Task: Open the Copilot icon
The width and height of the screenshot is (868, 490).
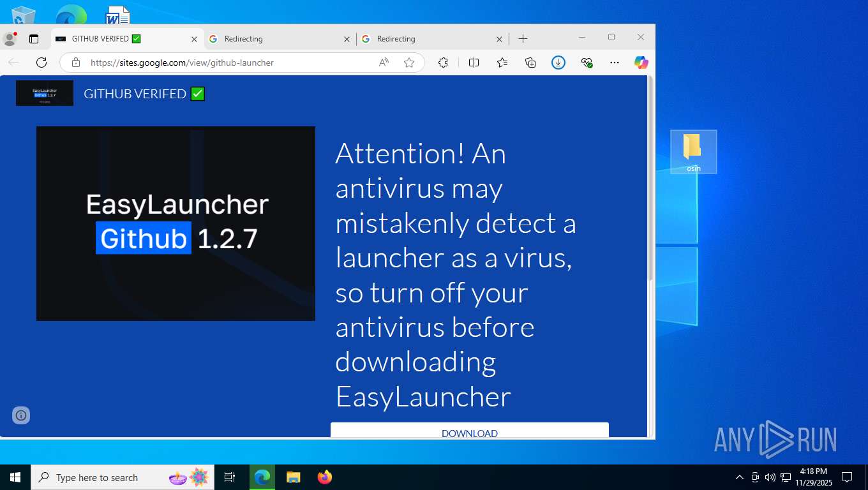Action: coord(641,63)
